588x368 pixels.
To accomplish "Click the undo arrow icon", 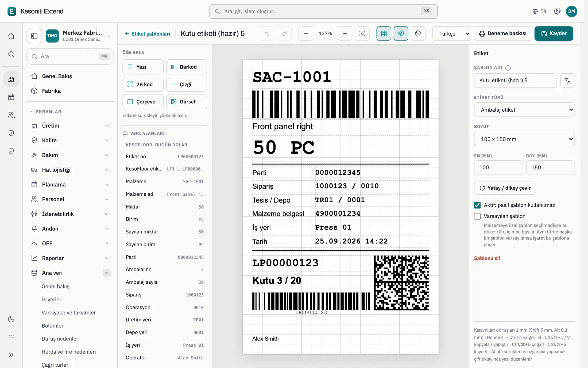I will (x=267, y=33).
